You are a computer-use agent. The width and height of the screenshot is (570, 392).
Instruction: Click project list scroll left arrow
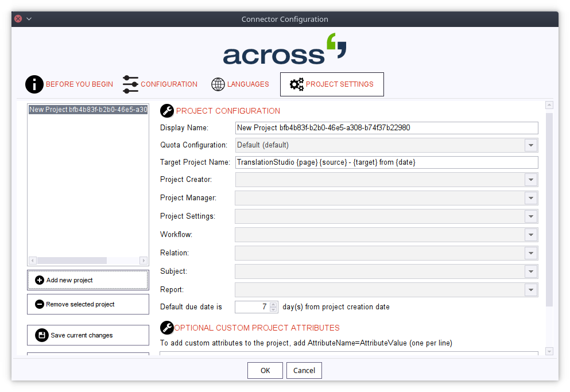point(33,261)
